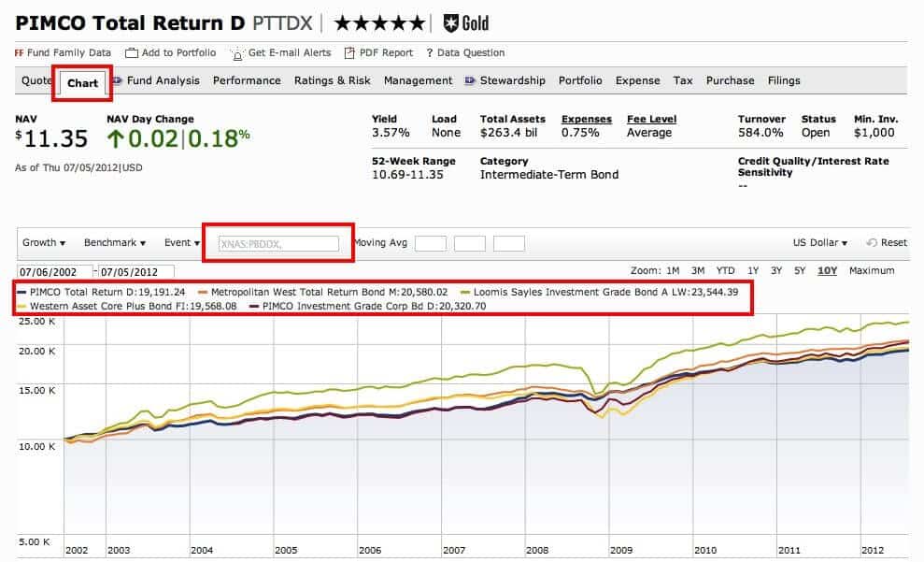Switch to the Quote tab

[x=36, y=80]
